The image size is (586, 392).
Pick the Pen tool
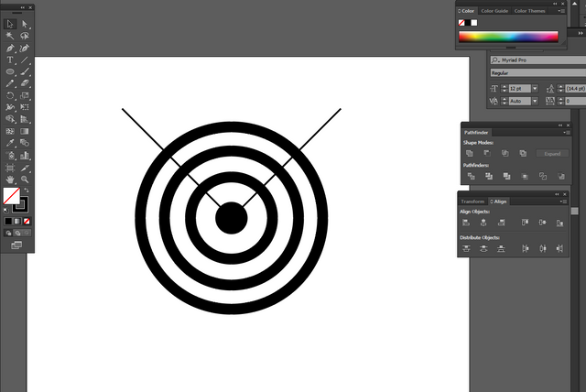coord(10,49)
